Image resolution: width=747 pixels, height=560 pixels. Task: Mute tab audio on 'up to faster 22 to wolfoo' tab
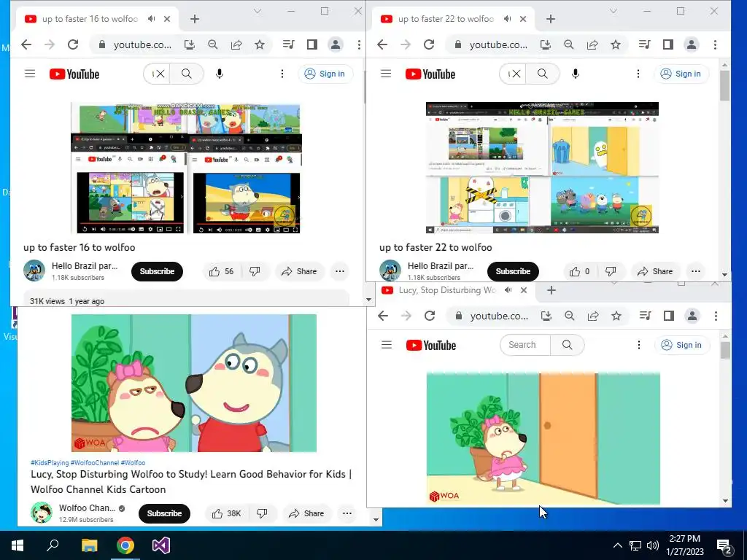508,19
